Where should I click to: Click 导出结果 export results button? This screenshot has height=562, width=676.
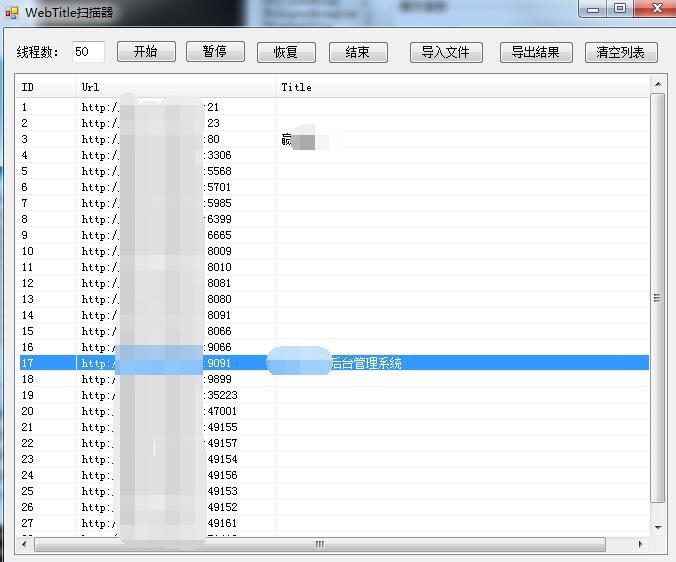pos(536,52)
